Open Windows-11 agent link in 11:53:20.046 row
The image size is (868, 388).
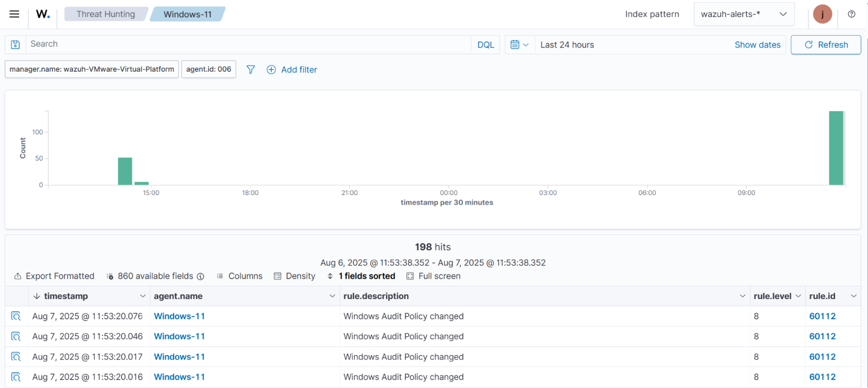coord(179,336)
